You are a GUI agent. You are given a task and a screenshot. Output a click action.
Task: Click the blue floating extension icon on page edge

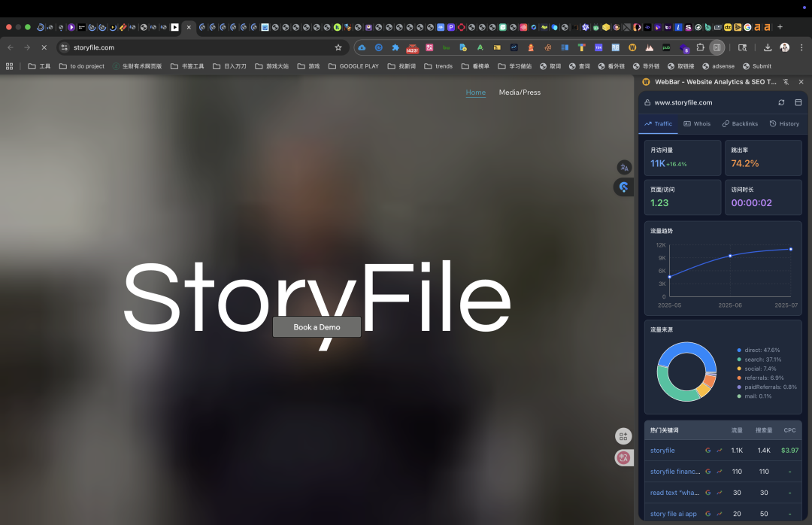click(x=623, y=187)
